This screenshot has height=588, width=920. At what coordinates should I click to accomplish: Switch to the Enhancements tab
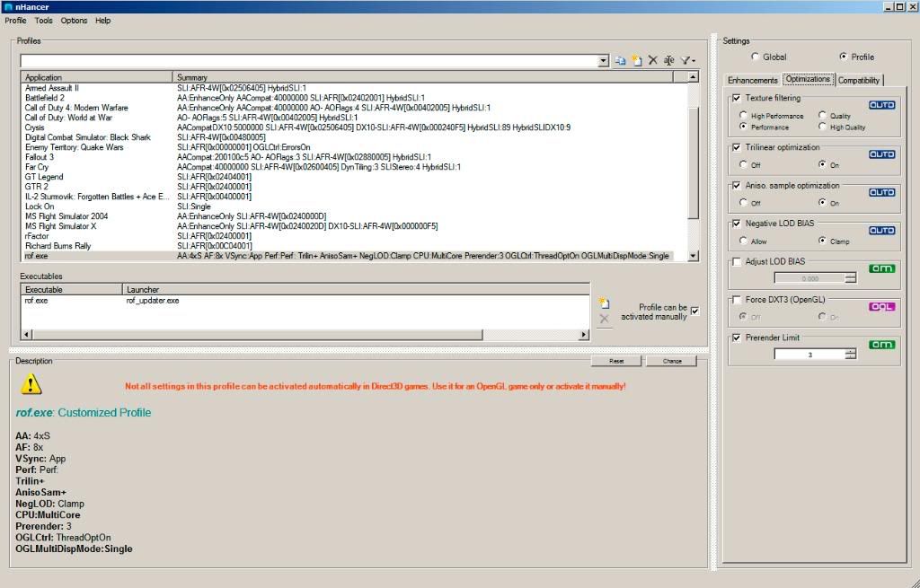(752, 80)
